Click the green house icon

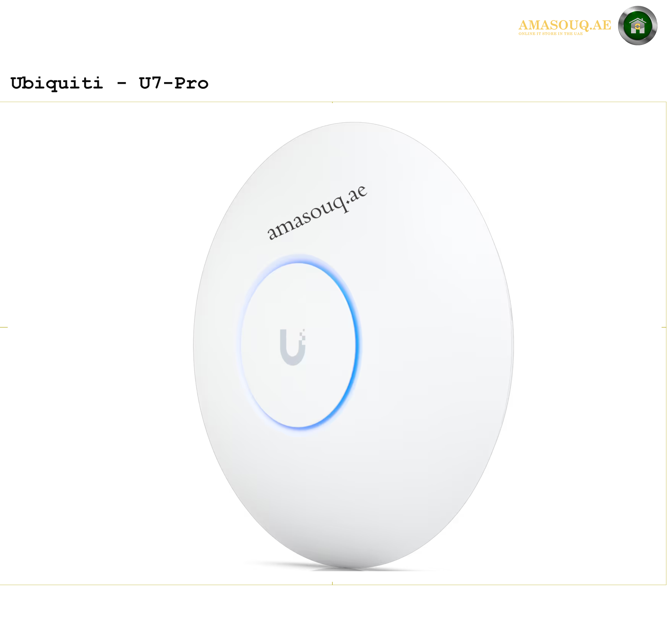pyautogui.click(x=638, y=26)
